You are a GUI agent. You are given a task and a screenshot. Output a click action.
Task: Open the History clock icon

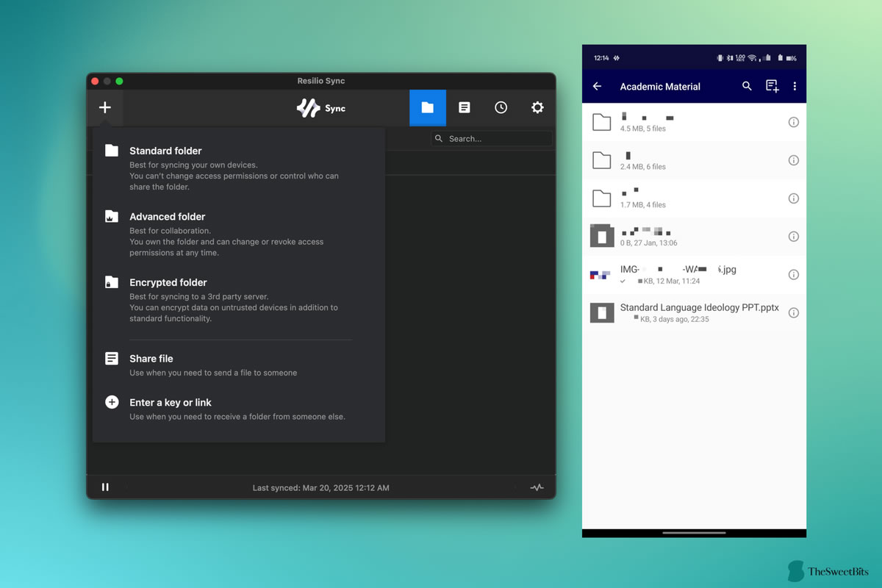[x=501, y=107]
